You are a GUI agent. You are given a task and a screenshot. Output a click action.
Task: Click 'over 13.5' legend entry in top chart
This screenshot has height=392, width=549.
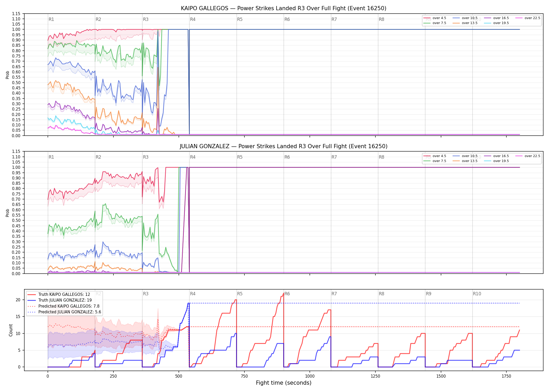(465, 23)
